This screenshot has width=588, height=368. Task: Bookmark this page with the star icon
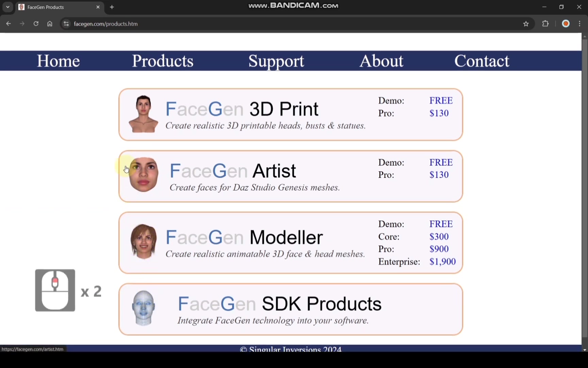coord(526,24)
